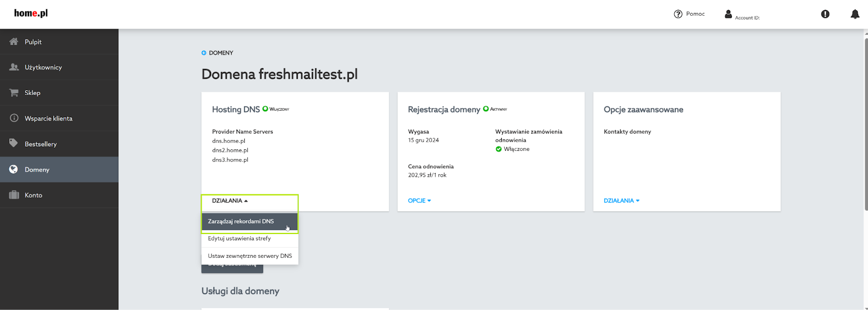Click the Pulpit home icon

(14, 42)
